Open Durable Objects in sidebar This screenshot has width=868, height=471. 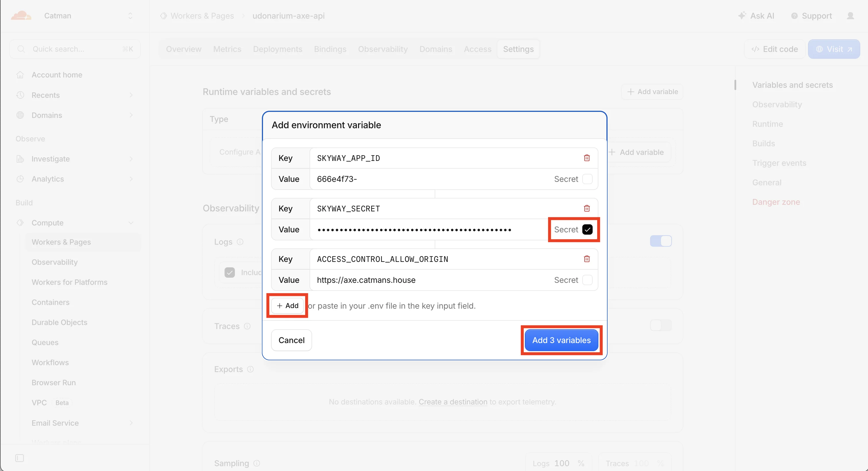[59, 322]
